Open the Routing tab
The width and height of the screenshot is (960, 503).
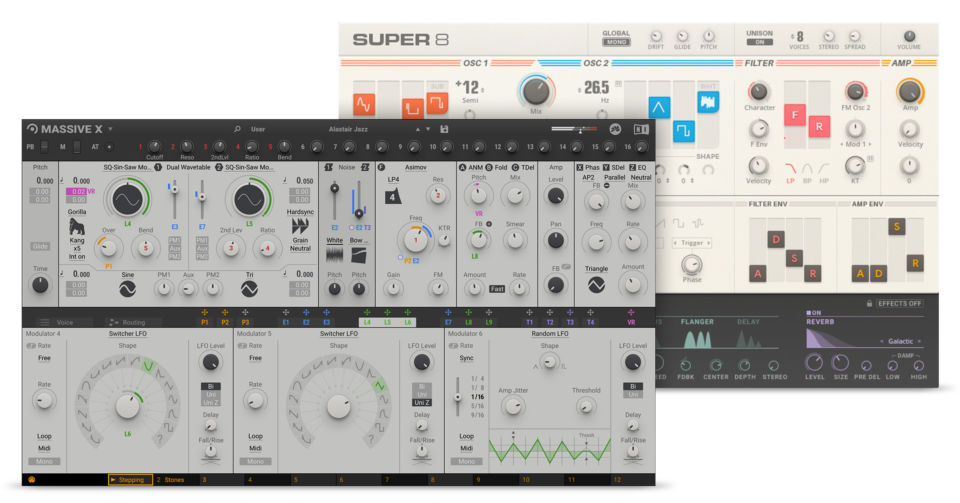[133, 323]
